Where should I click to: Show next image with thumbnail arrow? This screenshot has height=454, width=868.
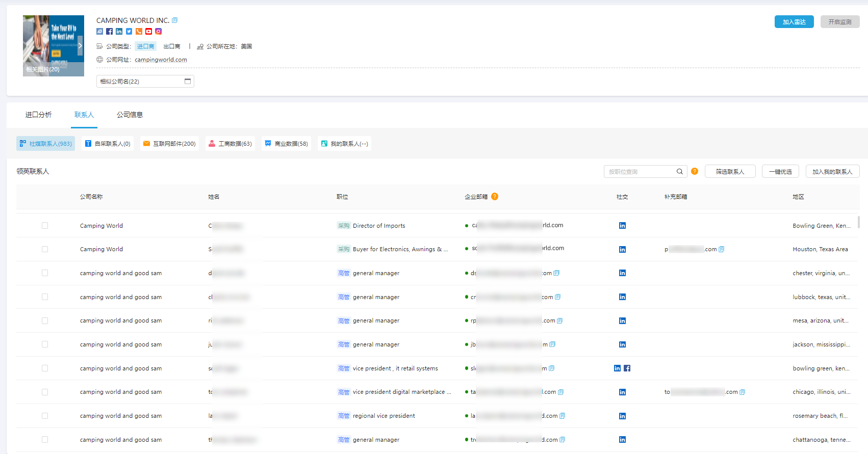(x=80, y=46)
